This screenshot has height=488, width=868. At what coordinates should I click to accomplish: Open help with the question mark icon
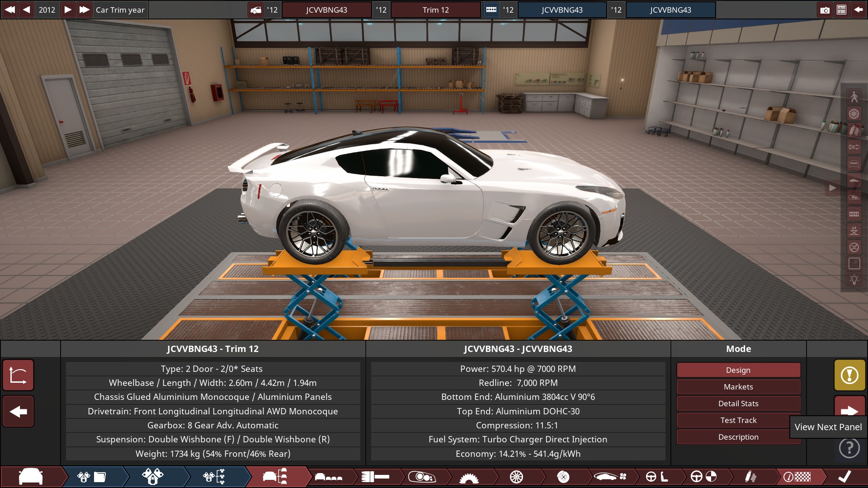click(849, 447)
